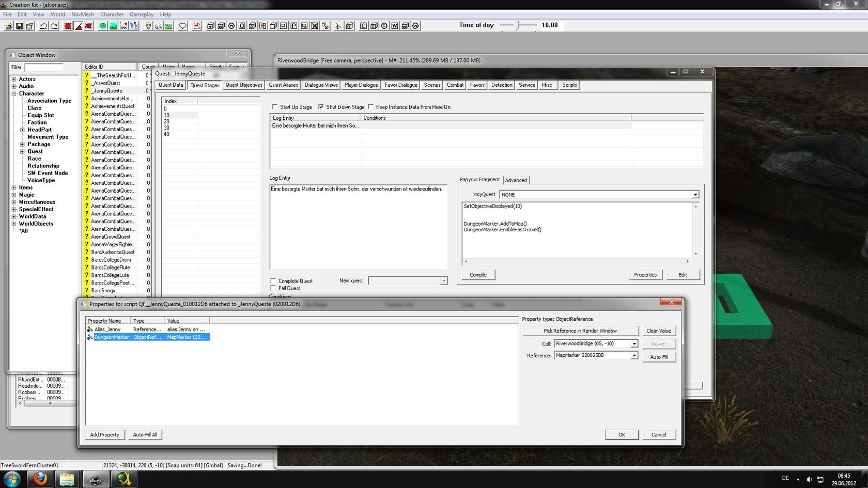Click the Open folder toolbar icon

point(9,26)
